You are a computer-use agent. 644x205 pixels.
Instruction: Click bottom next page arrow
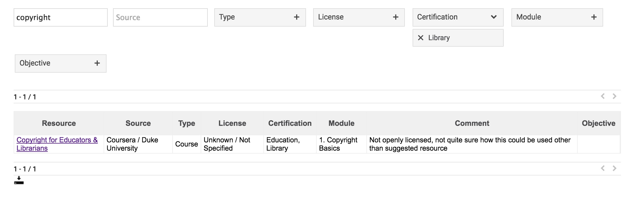tap(614, 168)
